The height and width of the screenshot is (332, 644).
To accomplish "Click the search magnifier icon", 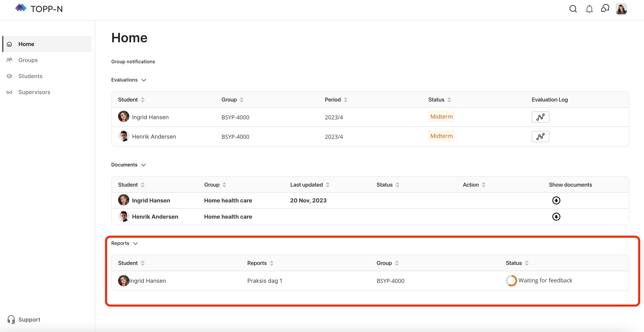I will [x=573, y=9].
